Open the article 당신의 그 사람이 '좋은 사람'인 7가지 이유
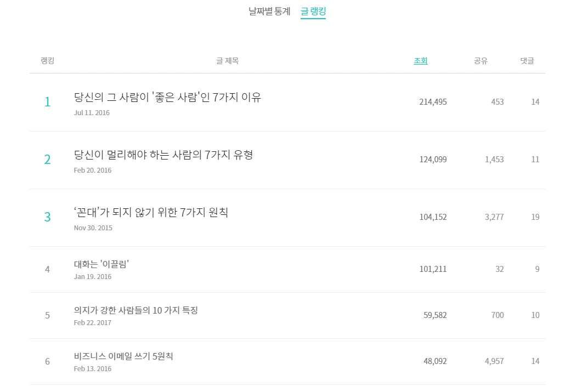Image resolution: width=571 pixels, height=392 pixels. coord(167,97)
